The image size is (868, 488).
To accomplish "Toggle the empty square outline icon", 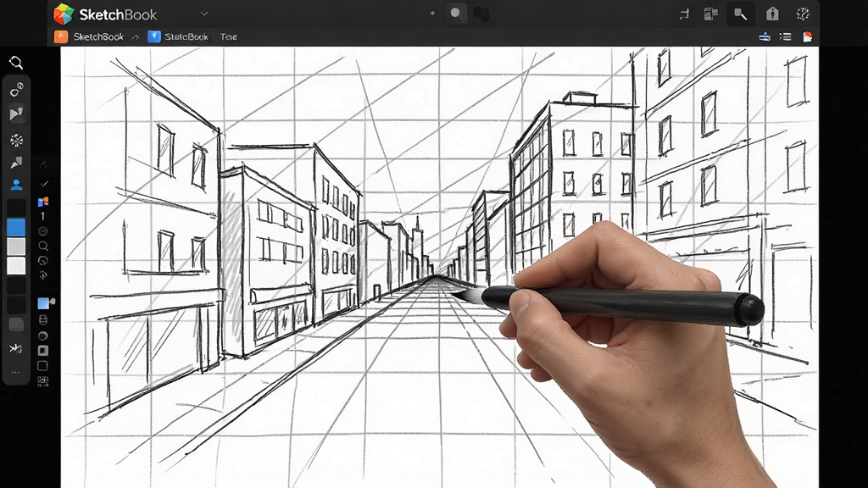I will [x=42, y=366].
